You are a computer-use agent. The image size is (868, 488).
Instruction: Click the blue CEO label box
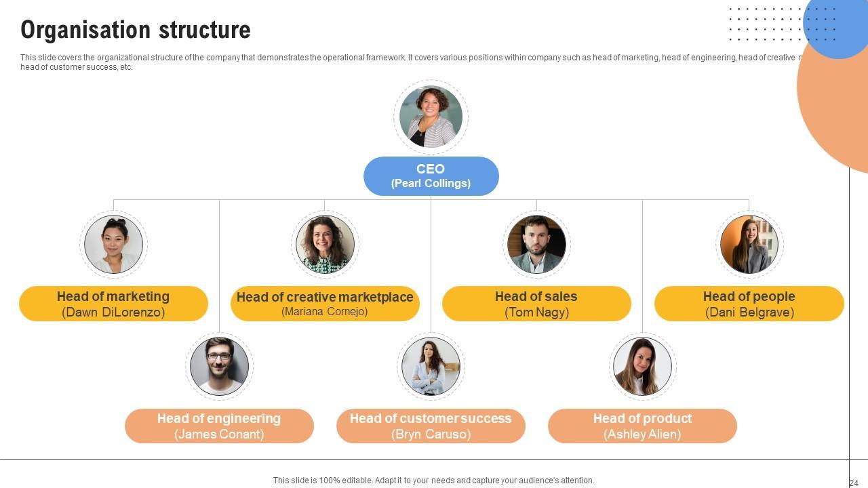click(431, 176)
